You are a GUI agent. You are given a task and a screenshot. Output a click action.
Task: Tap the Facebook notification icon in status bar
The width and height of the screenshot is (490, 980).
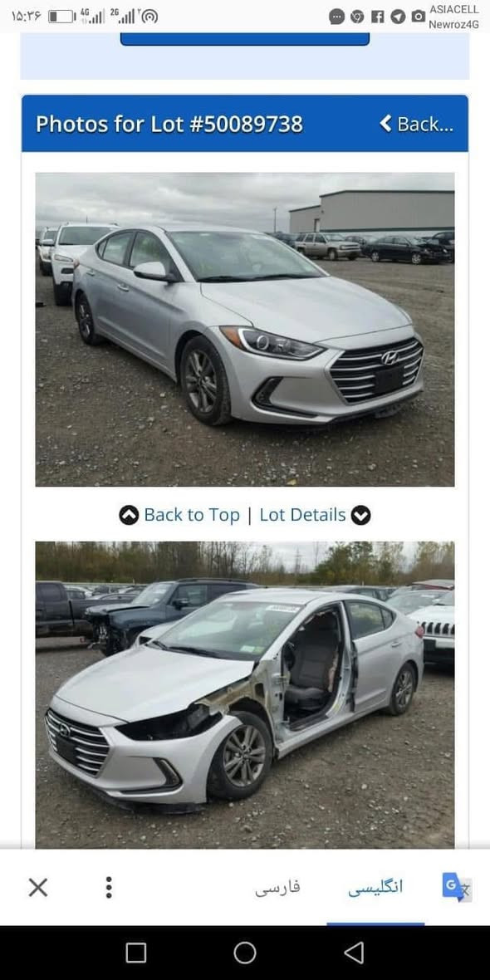click(378, 17)
